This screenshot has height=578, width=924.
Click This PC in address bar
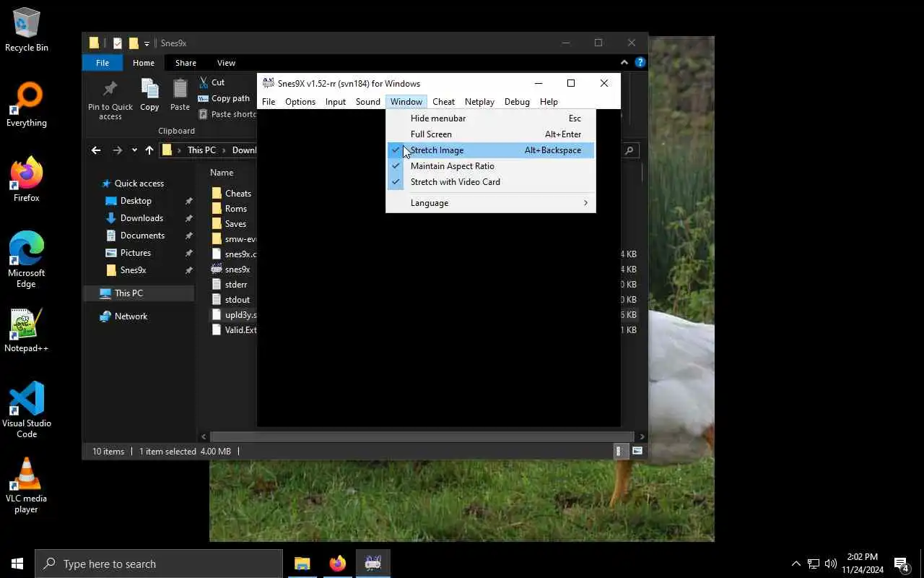coord(201,150)
